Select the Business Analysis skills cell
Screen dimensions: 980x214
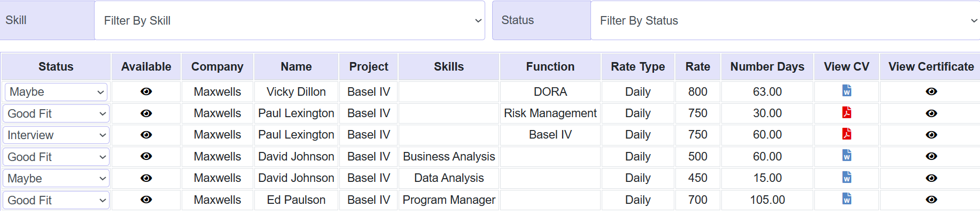(449, 157)
